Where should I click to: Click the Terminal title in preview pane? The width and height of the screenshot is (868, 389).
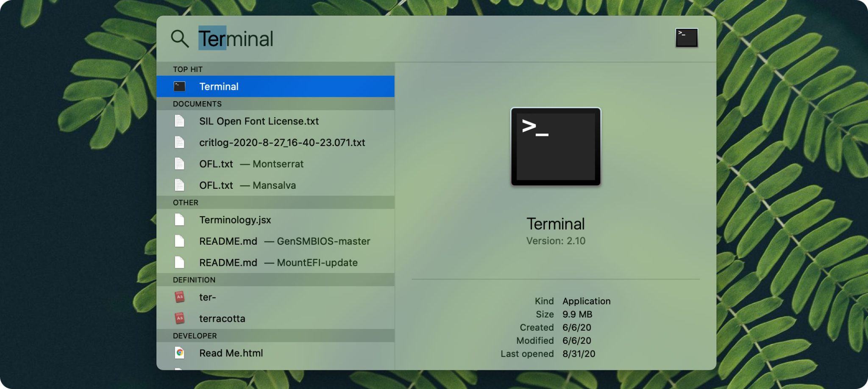tap(556, 223)
